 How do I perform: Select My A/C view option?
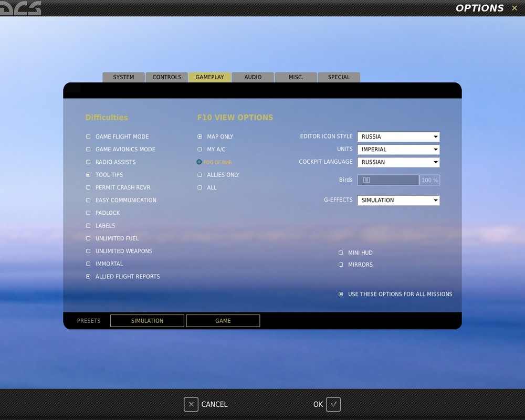coord(199,150)
